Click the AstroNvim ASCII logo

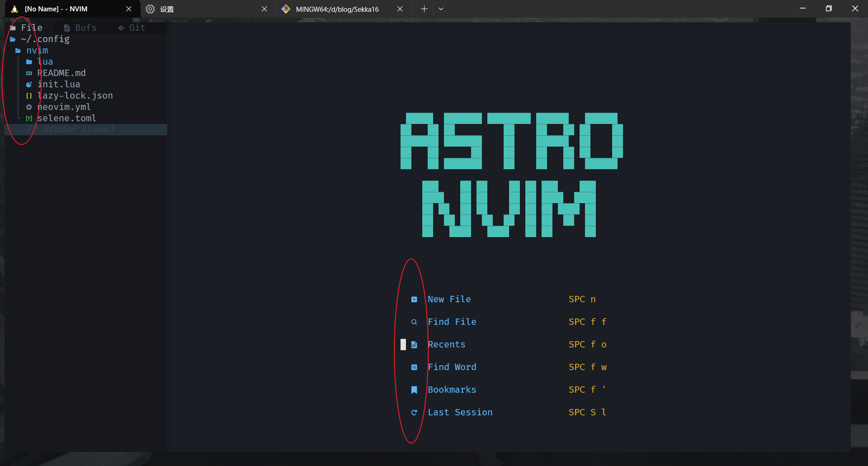(x=512, y=175)
